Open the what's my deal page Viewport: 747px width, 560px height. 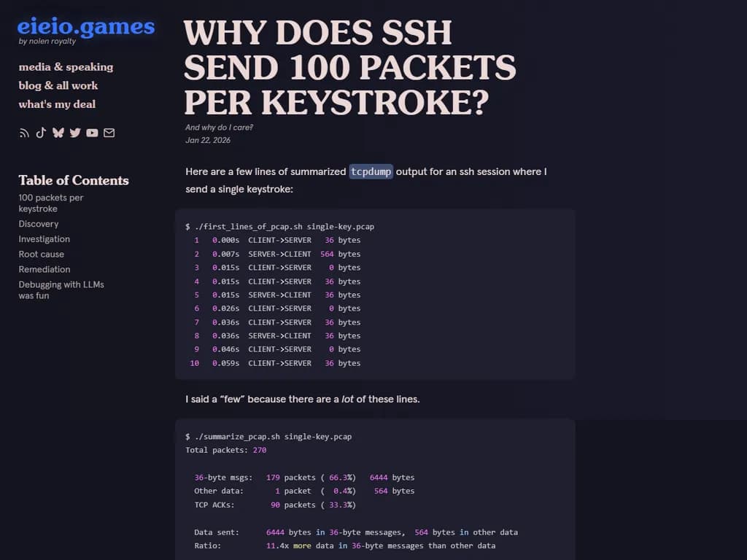click(x=57, y=104)
